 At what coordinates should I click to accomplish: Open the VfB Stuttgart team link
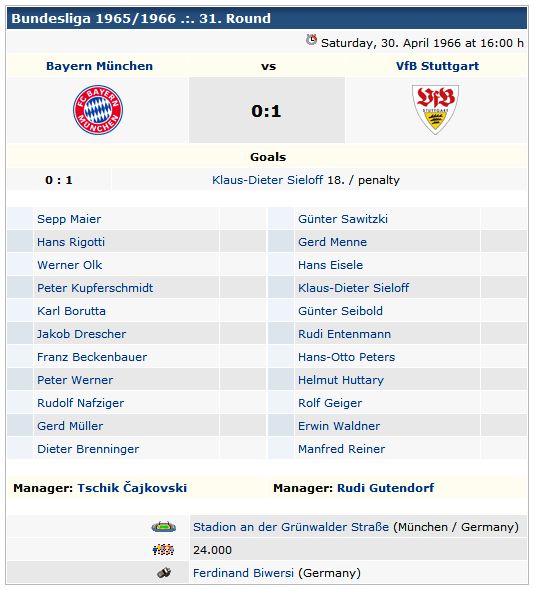point(437,66)
